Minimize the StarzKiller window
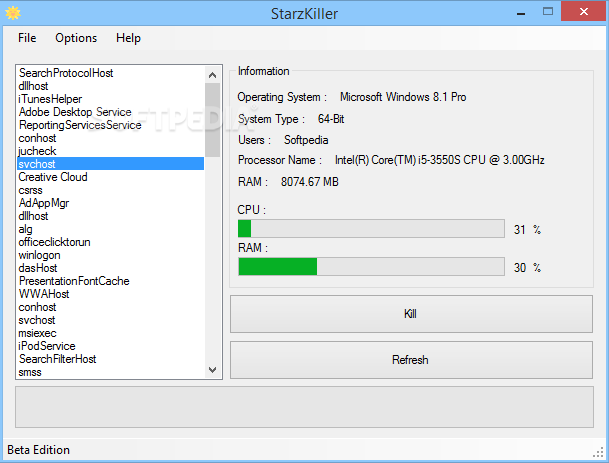 (x=521, y=13)
